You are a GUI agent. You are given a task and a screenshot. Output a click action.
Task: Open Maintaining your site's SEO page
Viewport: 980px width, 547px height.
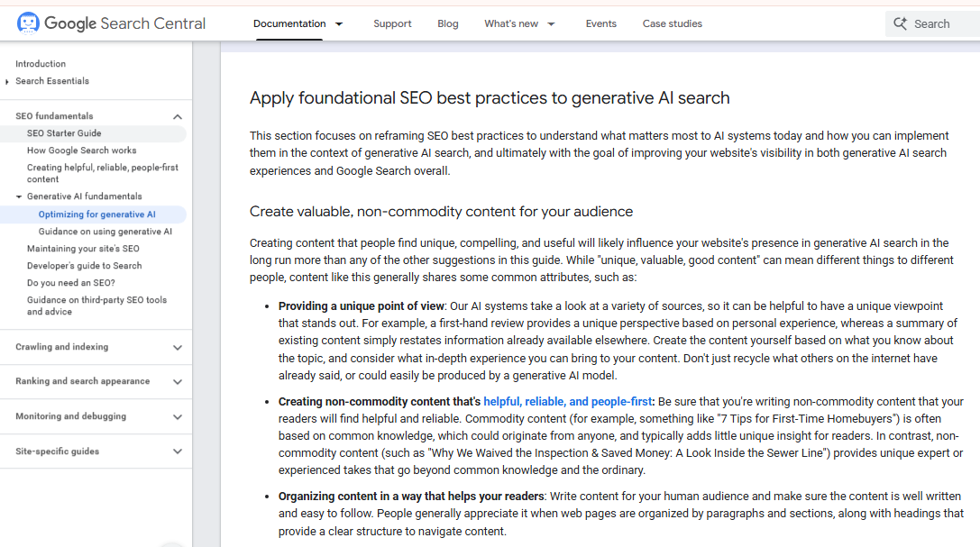pos(83,249)
